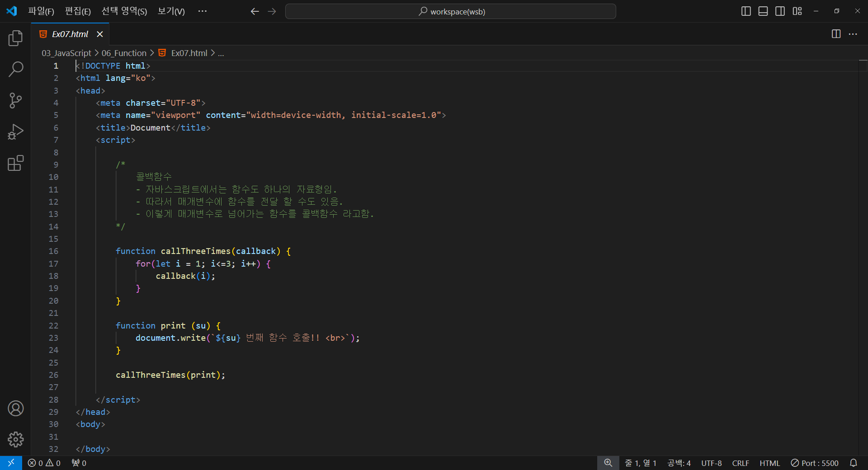The height and width of the screenshot is (470, 868).
Task: Open the 편집(E) menu
Action: [x=78, y=11]
